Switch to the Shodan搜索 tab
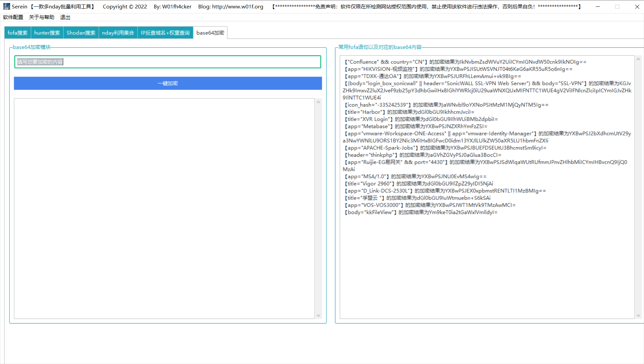Viewport: 644px width, 364px height. tap(81, 33)
